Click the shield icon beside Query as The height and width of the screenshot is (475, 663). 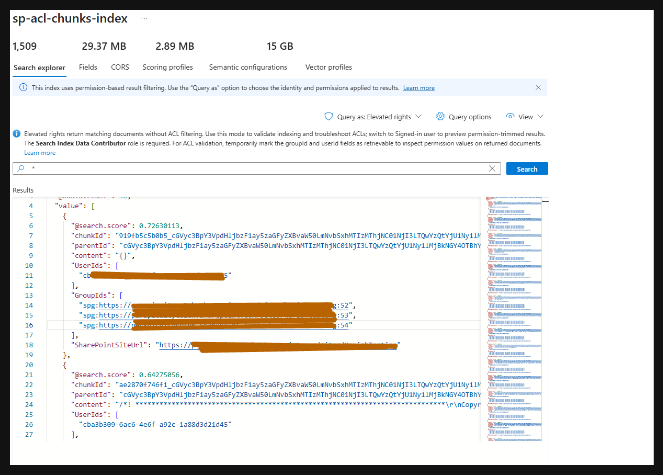pyautogui.click(x=329, y=116)
